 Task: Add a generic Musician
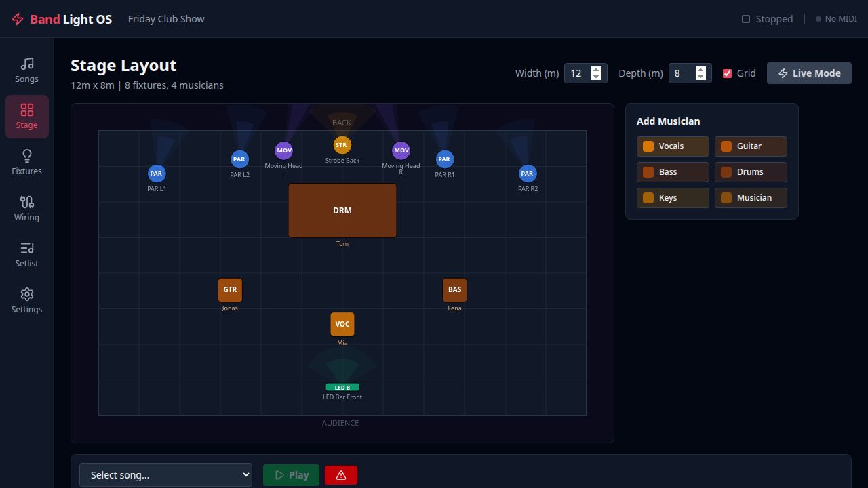click(x=751, y=198)
